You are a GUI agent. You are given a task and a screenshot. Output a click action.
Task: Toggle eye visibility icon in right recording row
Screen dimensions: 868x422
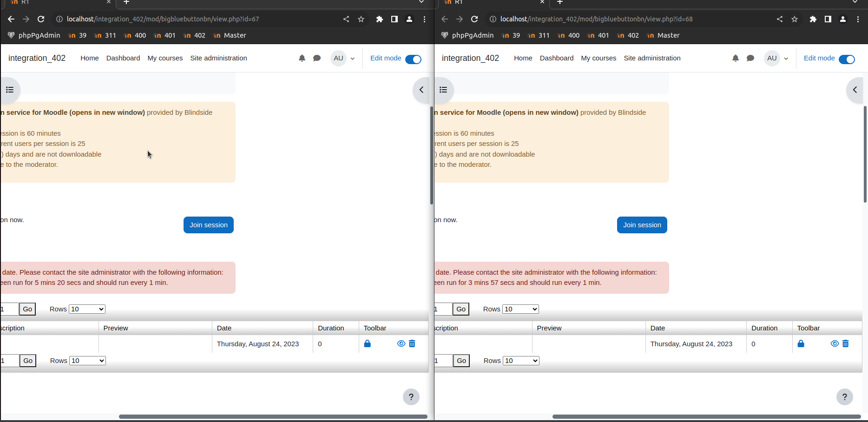[x=835, y=343]
